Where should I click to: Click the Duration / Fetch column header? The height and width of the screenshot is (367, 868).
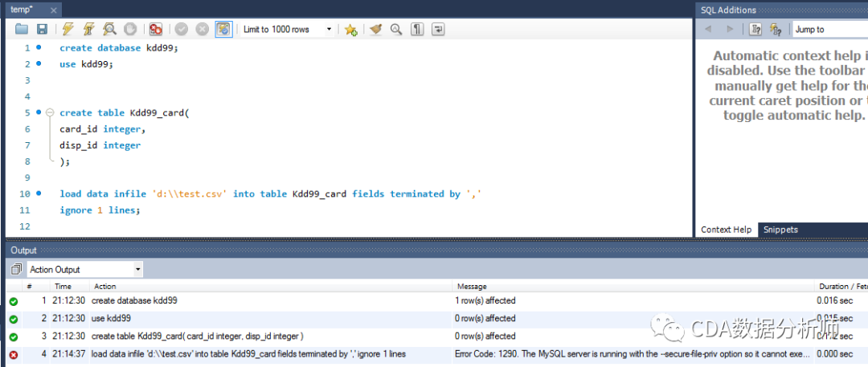click(x=841, y=286)
